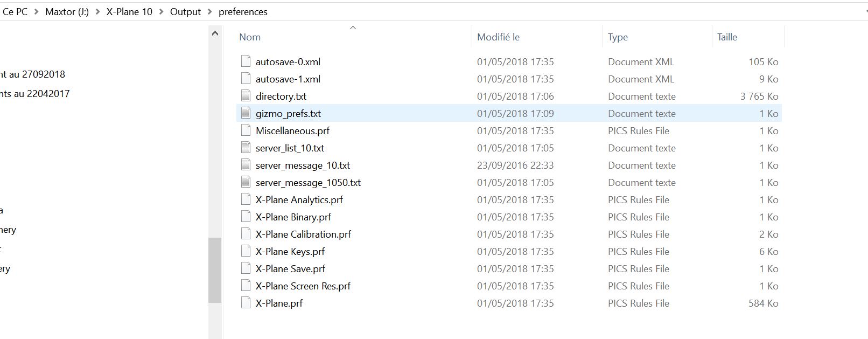Open X-Plane 10 folder from breadcrumb

[x=129, y=12]
